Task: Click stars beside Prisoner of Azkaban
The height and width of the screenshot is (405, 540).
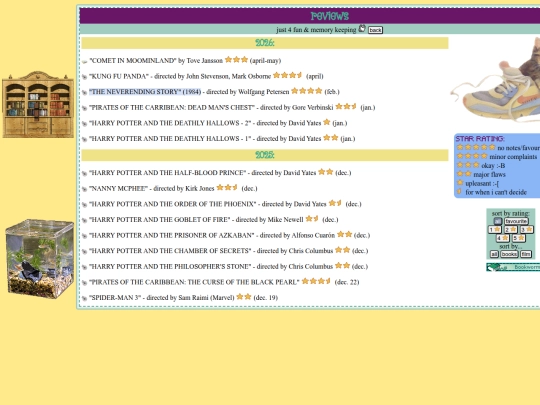Action: pyautogui.click(x=344, y=234)
